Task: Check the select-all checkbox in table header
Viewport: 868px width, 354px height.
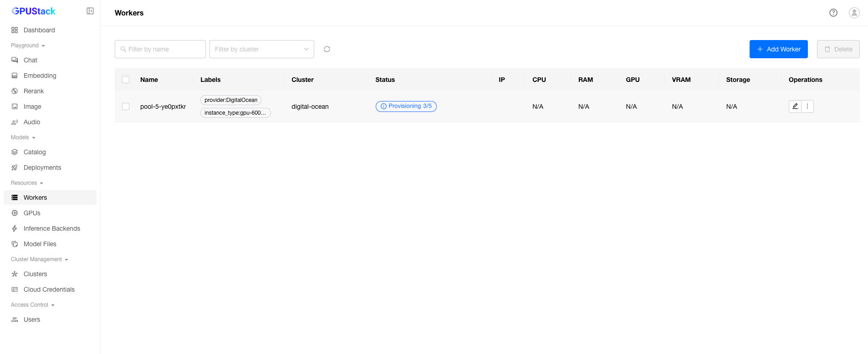Action: point(126,80)
